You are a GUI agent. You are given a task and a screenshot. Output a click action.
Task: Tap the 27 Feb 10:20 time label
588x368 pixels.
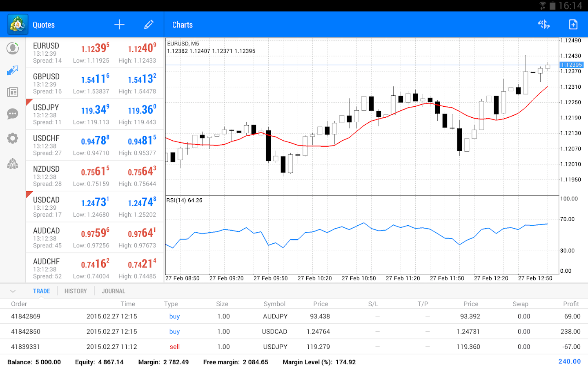coord(315,278)
